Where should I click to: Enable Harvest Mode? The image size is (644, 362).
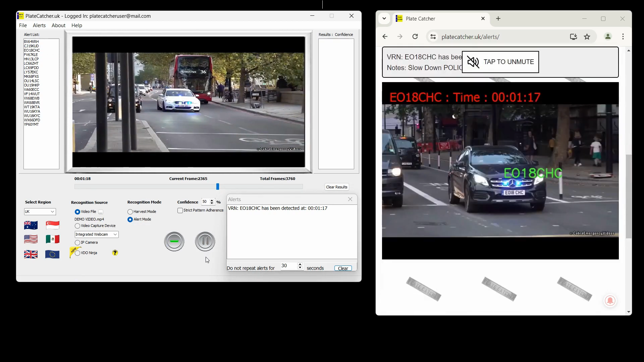tap(130, 212)
